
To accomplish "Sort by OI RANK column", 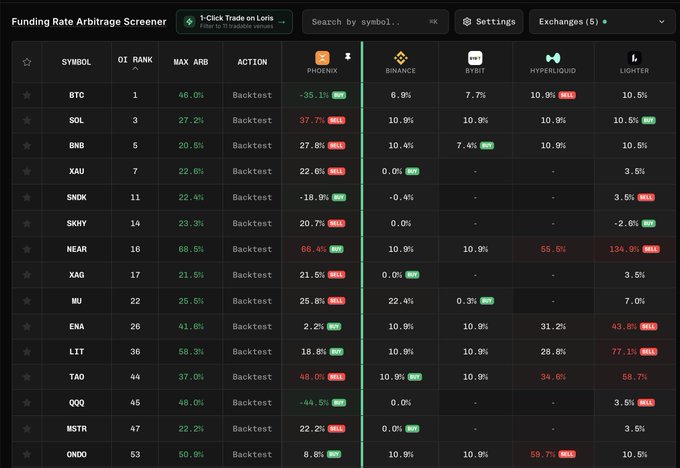I will point(135,62).
